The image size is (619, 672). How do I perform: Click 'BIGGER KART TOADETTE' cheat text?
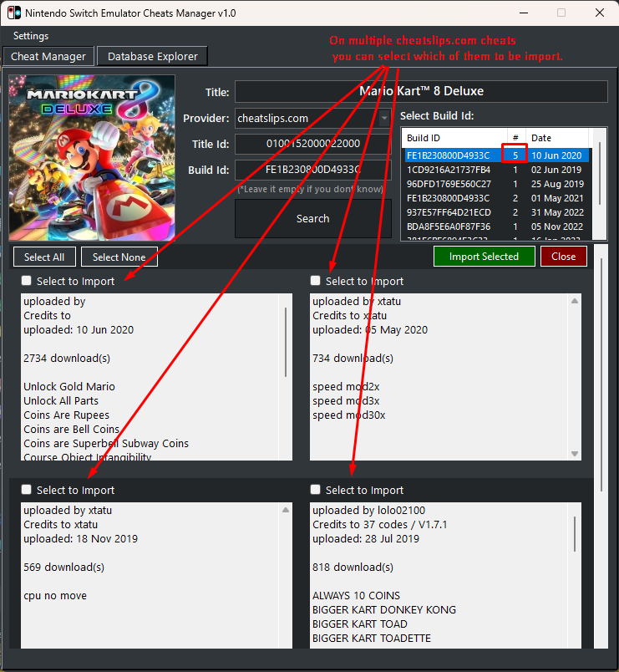pos(372,638)
